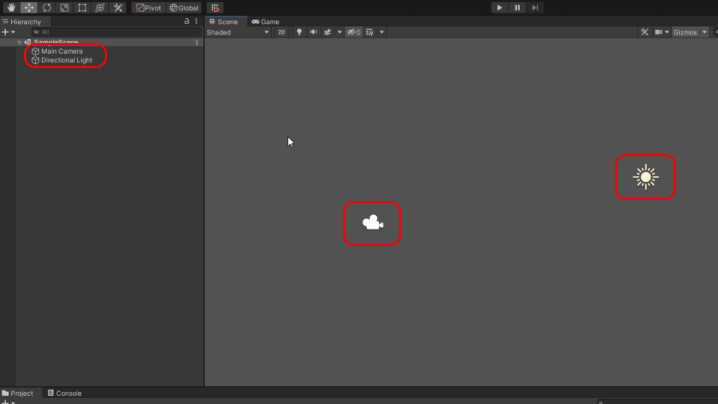Viewport: 718px width, 404px height.
Task: Open the scene effects dropdown arrow
Action: click(339, 32)
